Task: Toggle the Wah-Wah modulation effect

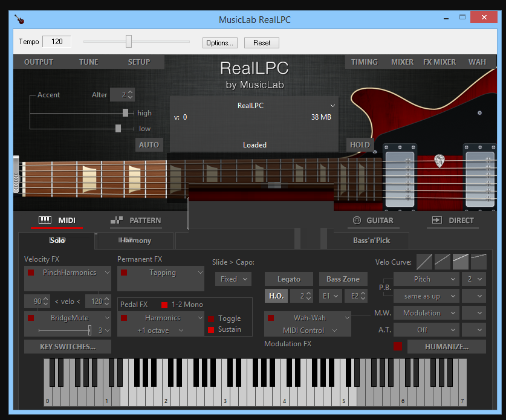Action: 271,318
